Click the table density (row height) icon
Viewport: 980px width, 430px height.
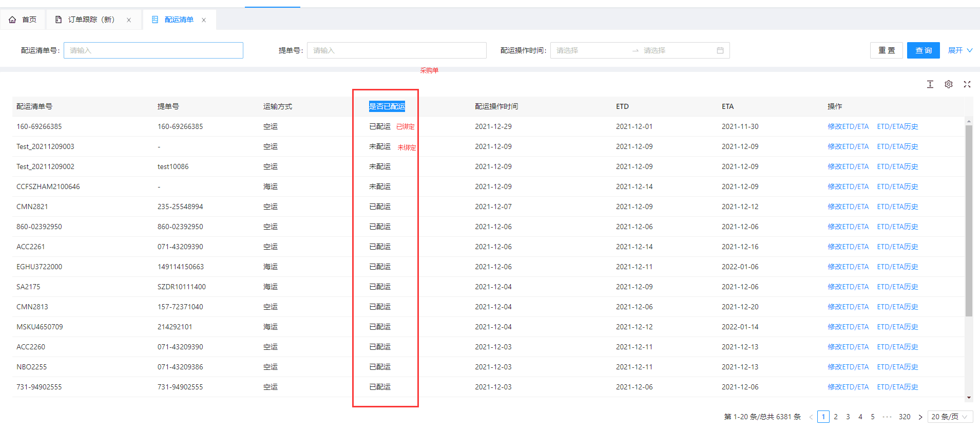click(x=930, y=84)
